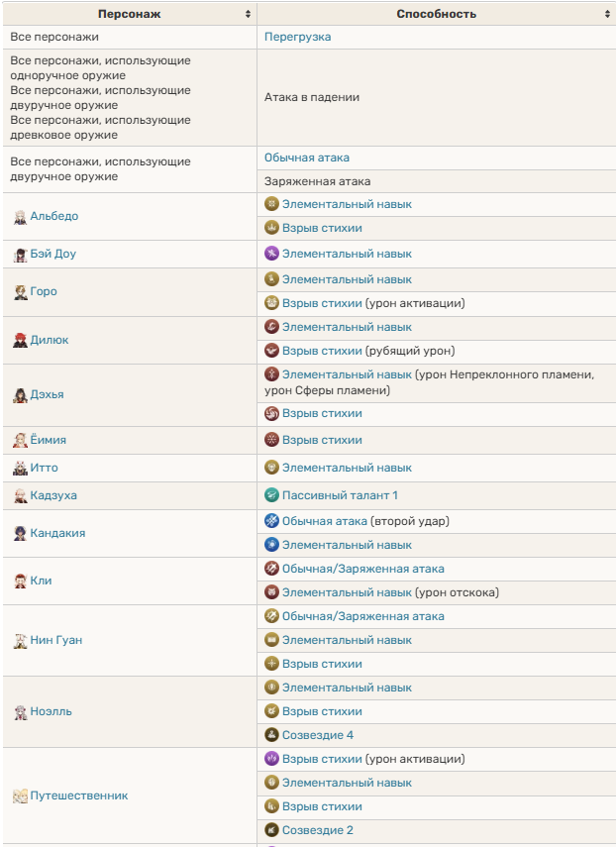This screenshot has width=616, height=847.
Task: Open the Перегрузка link
Action: point(297,37)
